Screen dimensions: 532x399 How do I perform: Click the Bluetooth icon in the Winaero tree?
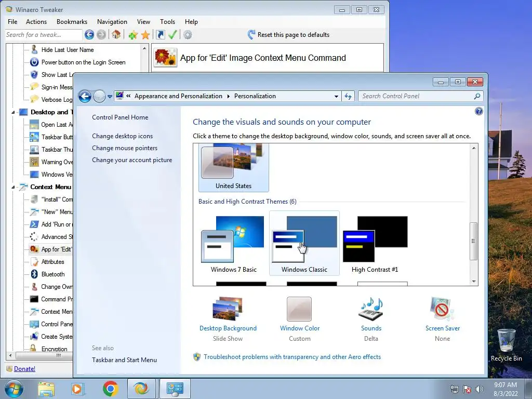(x=34, y=274)
